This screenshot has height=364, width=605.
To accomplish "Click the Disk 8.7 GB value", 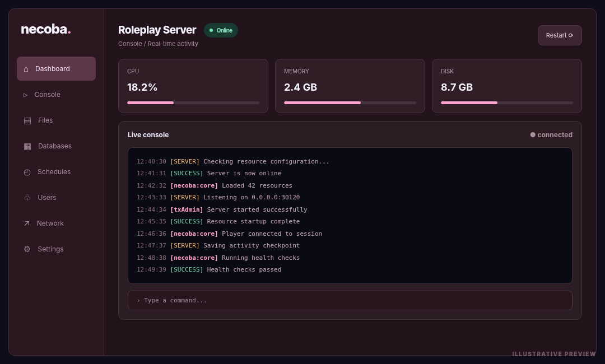I will [457, 87].
